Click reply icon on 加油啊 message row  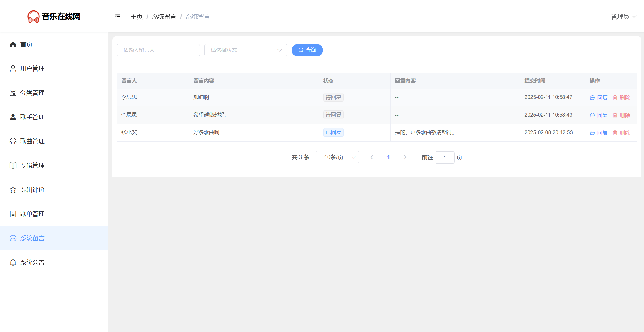(x=592, y=98)
